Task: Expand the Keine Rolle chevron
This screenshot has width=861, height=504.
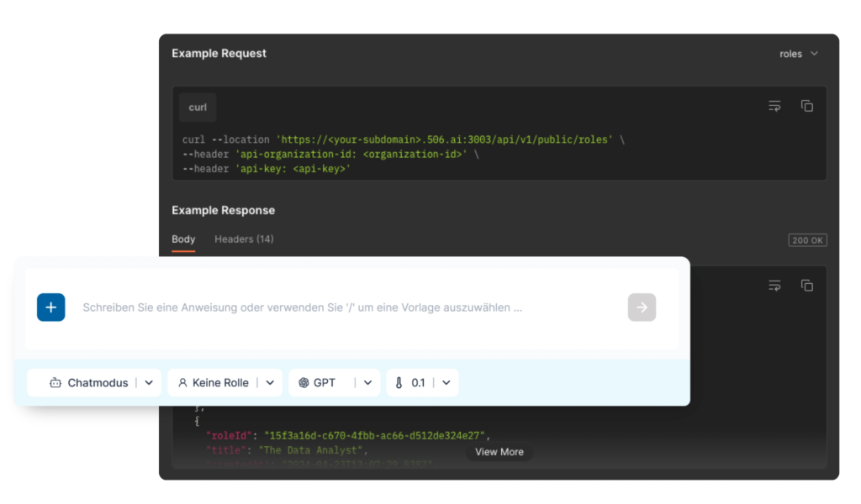Action: click(270, 383)
